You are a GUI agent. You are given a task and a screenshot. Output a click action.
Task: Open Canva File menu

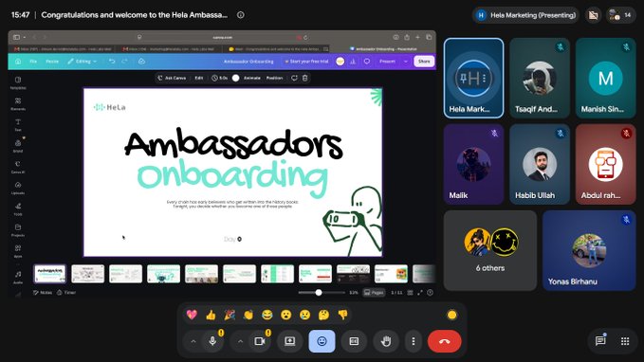pyautogui.click(x=33, y=62)
